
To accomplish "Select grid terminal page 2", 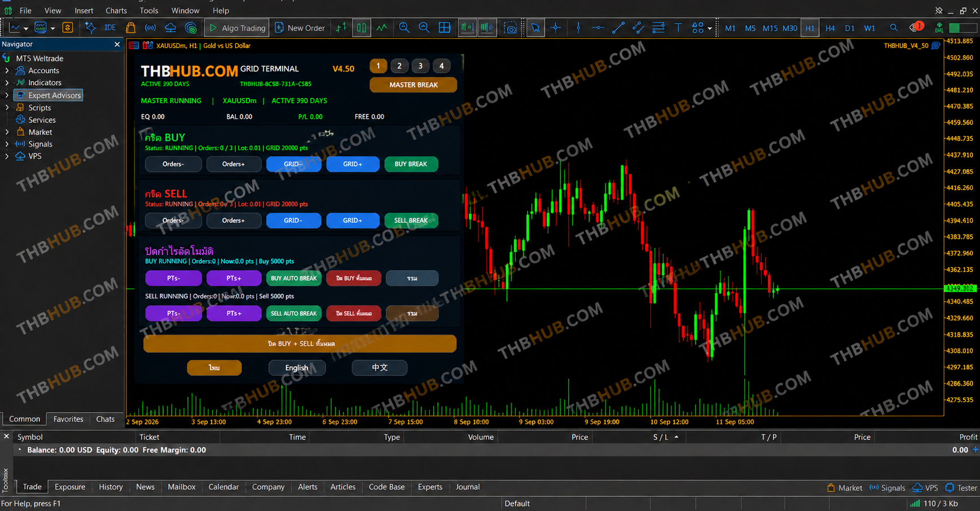I will [399, 66].
